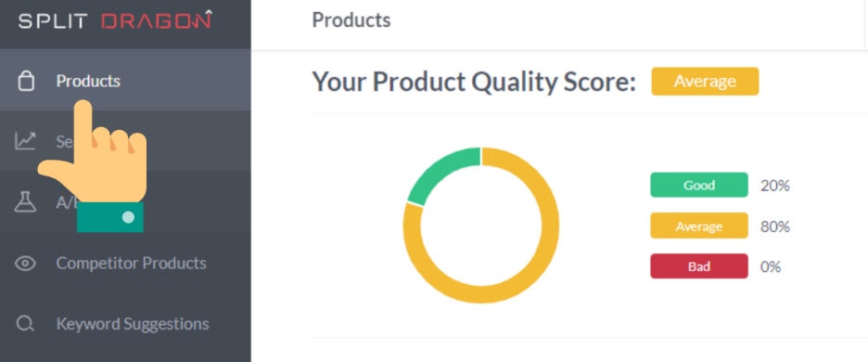Click the Your Product Quality Score heading
The image size is (868, 362).
pos(474,82)
